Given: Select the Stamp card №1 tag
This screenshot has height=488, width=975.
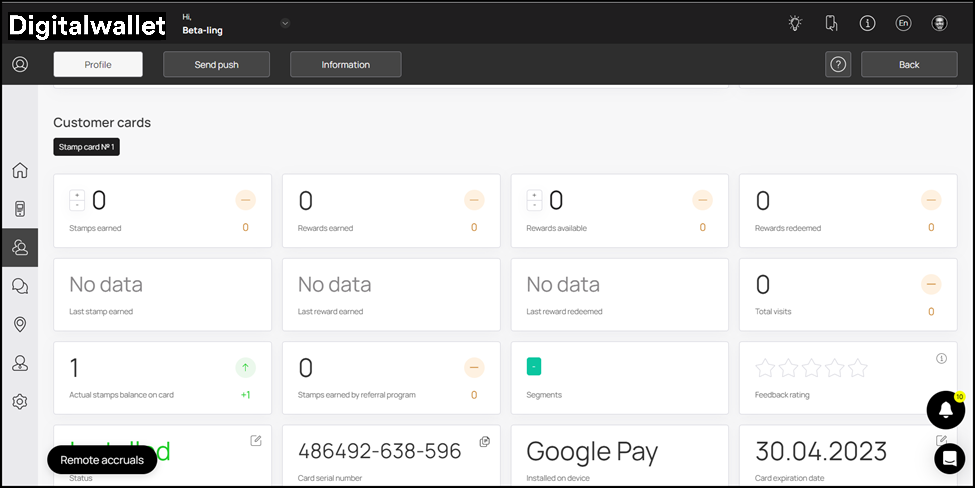Looking at the screenshot, I should 86,147.
